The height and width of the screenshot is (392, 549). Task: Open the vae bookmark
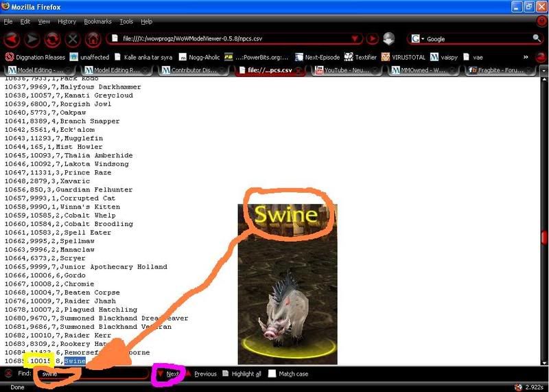[473, 57]
